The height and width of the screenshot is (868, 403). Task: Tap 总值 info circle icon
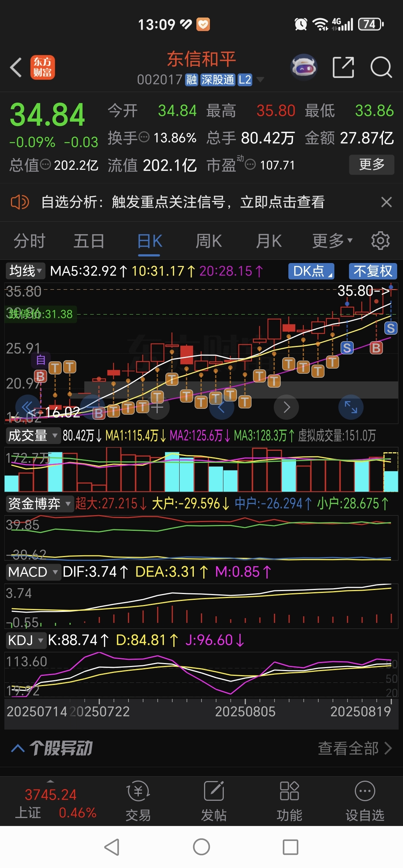[x=45, y=165]
